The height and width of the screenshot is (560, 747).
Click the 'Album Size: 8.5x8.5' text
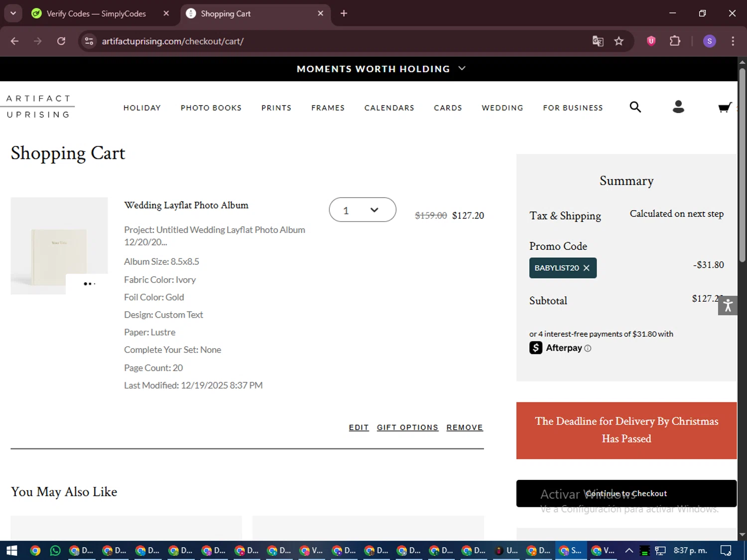(161, 261)
